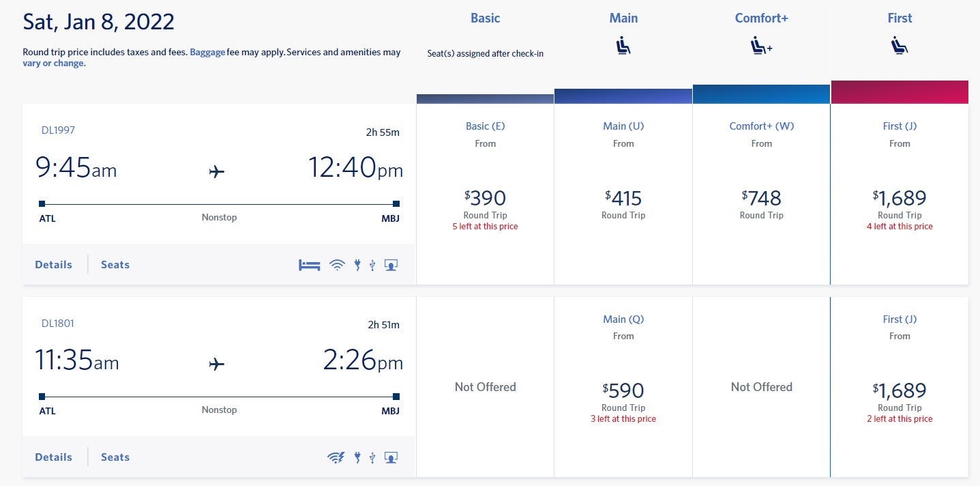Viewport: 980px width, 486px height.
Task: Click the personal video screen icon on DL1801
Action: tap(391, 457)
